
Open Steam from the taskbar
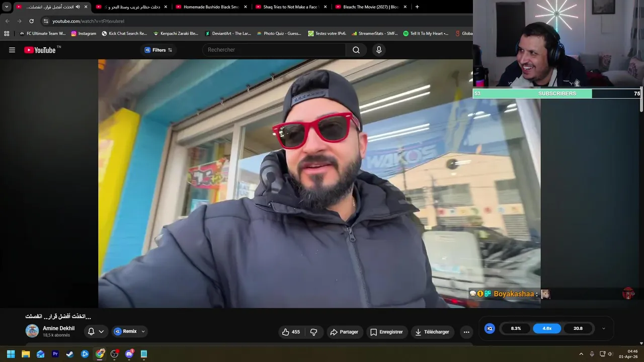click(x=70, y=354)
